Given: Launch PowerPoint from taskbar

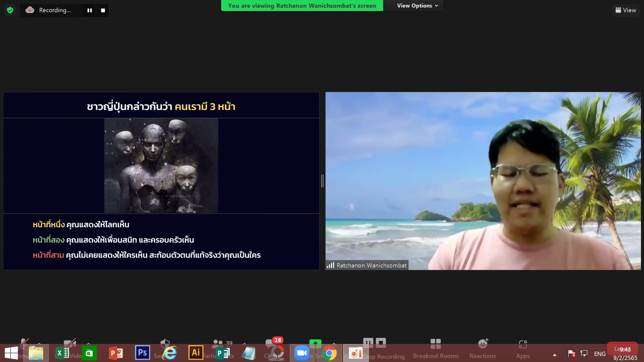Looking at the screenshot, I should [116, 353].
